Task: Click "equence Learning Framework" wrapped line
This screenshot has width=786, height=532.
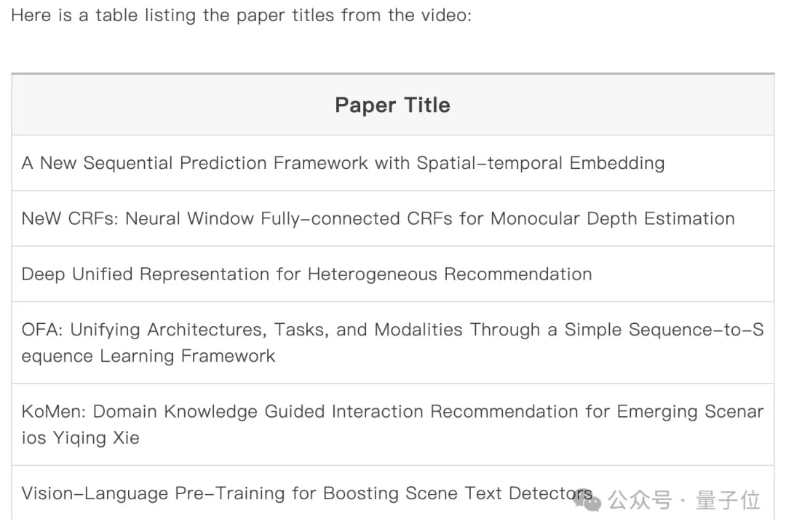Action: pos(148,357)
